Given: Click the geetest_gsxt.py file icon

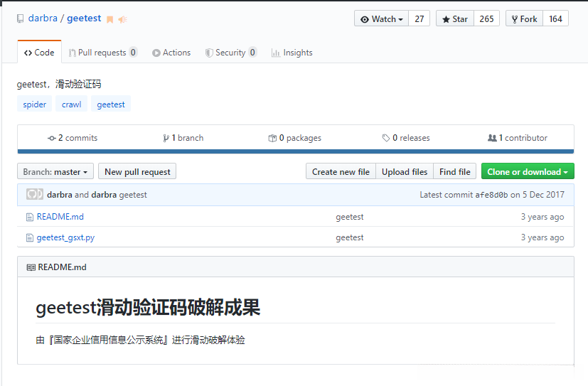Looking at the screenshot, I should (30, 237).
